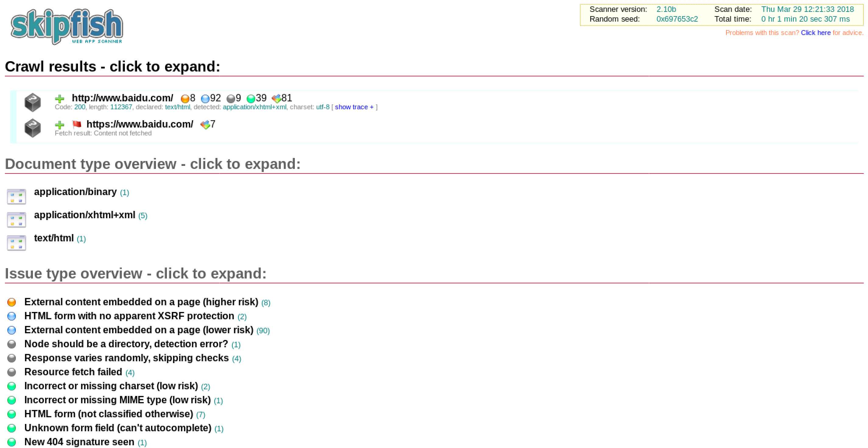868x448 pixels.
Task: Click the application/xhtml+xml document type icon
Action: pos(16,220)
